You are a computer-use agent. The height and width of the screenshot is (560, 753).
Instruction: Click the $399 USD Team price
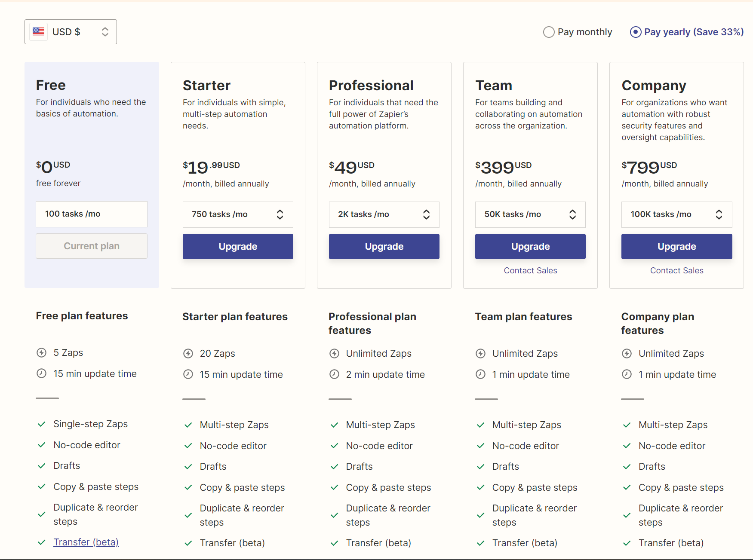(x=503, y=167)
